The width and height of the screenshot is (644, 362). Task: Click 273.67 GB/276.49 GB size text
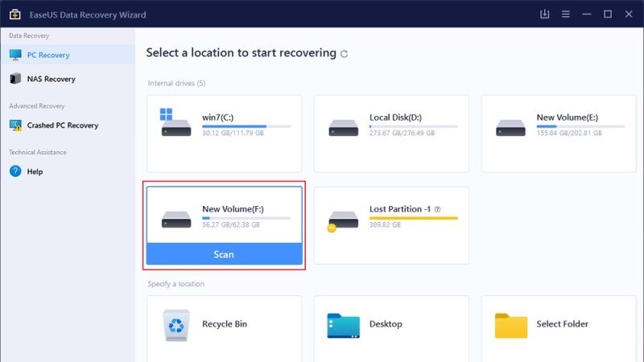pyautogui.click(x=402, y=133)
